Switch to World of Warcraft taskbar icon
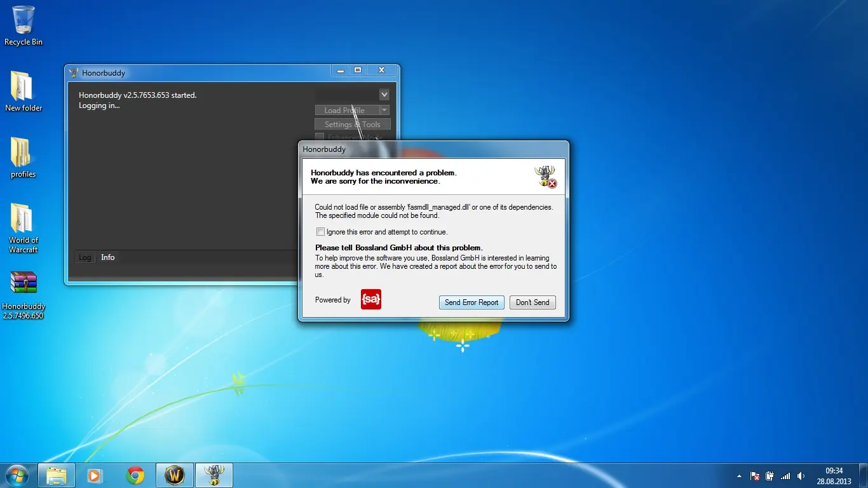The width and height of the screenshot is (868, 488). point(175,475)
